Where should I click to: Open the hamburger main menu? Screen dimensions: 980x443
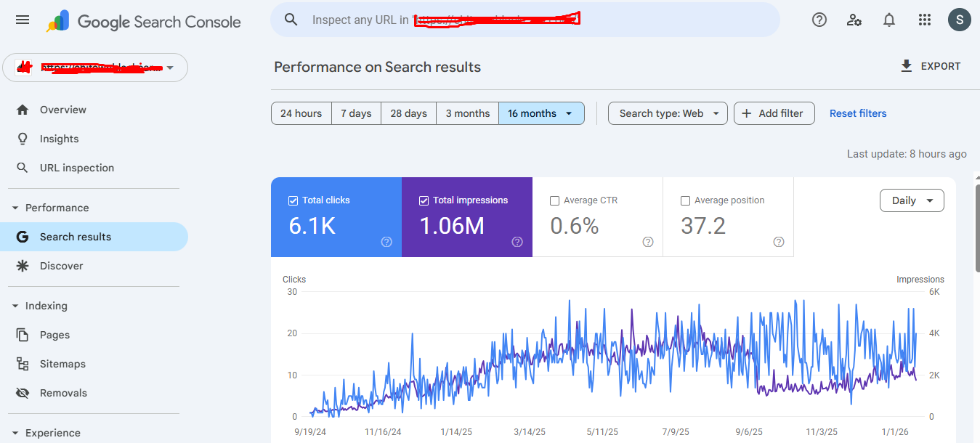coord(23,20)
